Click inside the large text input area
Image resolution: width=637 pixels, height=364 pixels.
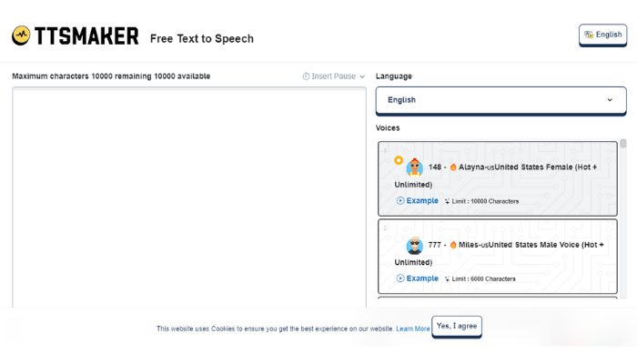pos(189,197)
